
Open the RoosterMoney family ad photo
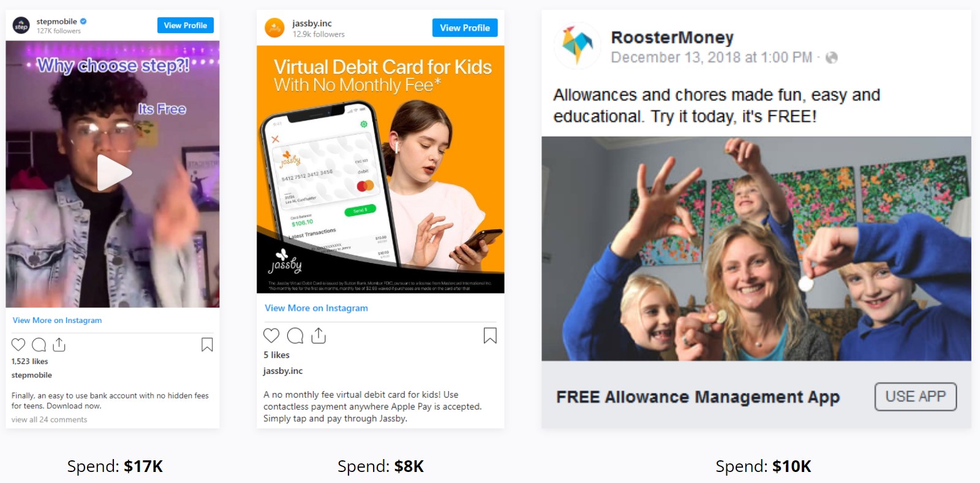(756, 248)
